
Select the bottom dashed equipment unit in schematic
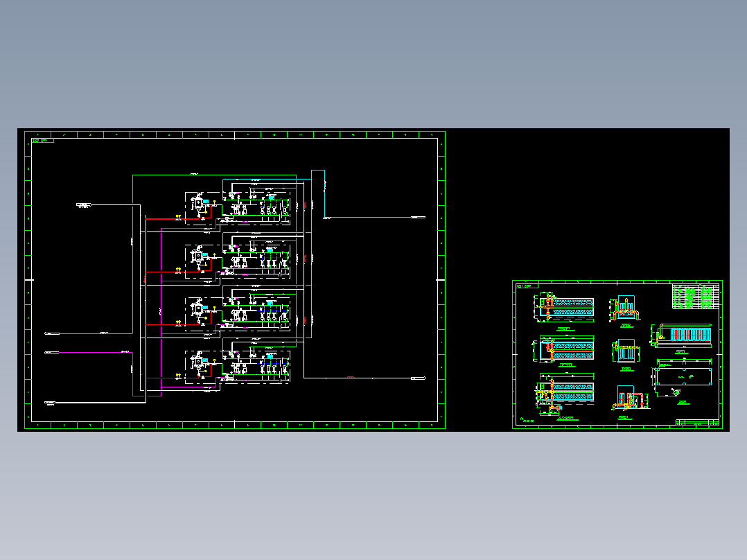(x=238, y=367)
